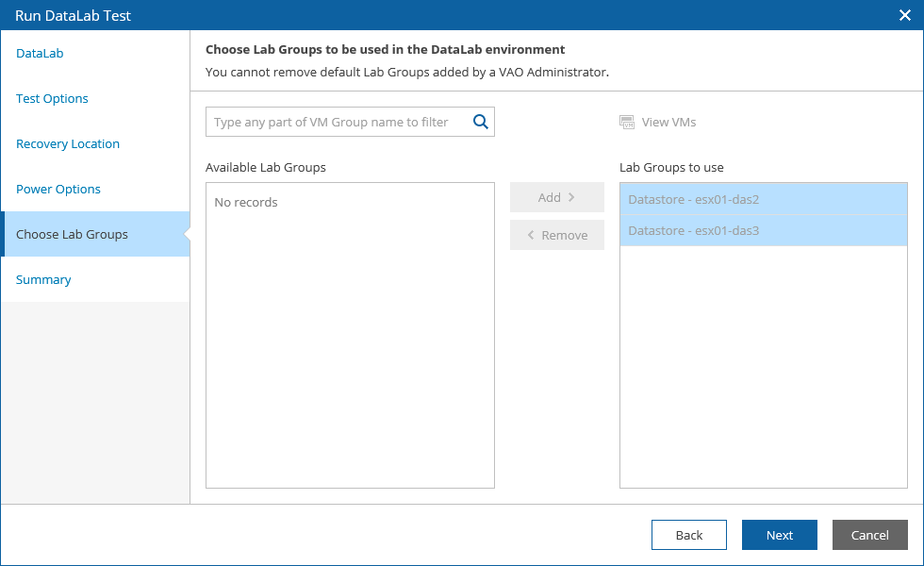Focus the VM Group name filter field

coord(339,122)
